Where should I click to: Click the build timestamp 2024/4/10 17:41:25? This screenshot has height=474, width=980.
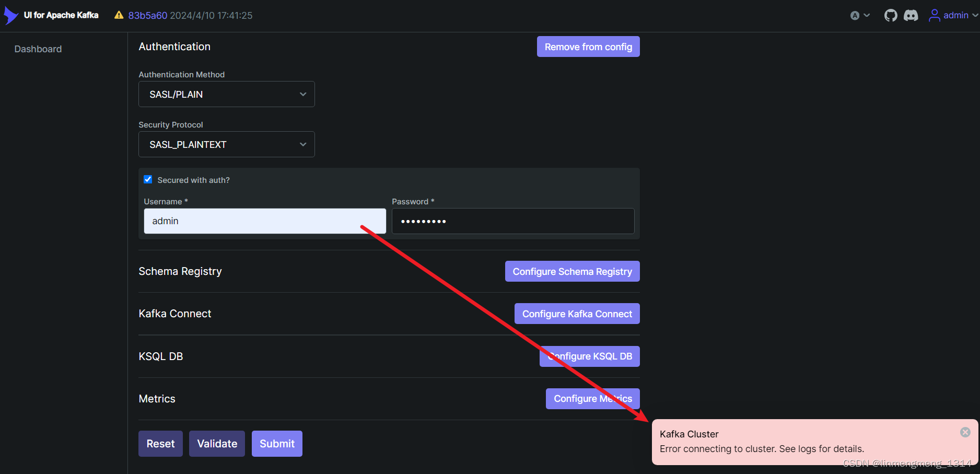[x=211, y=16]
